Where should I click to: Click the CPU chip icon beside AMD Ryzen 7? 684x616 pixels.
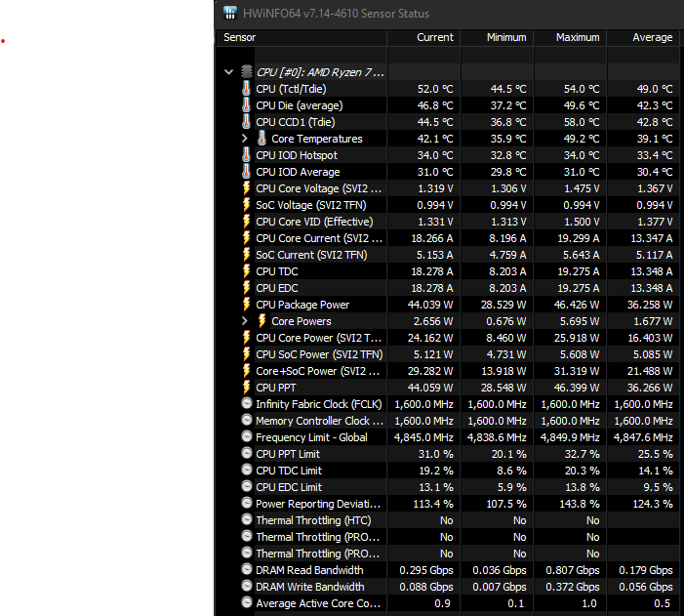[x=247, y=71]
